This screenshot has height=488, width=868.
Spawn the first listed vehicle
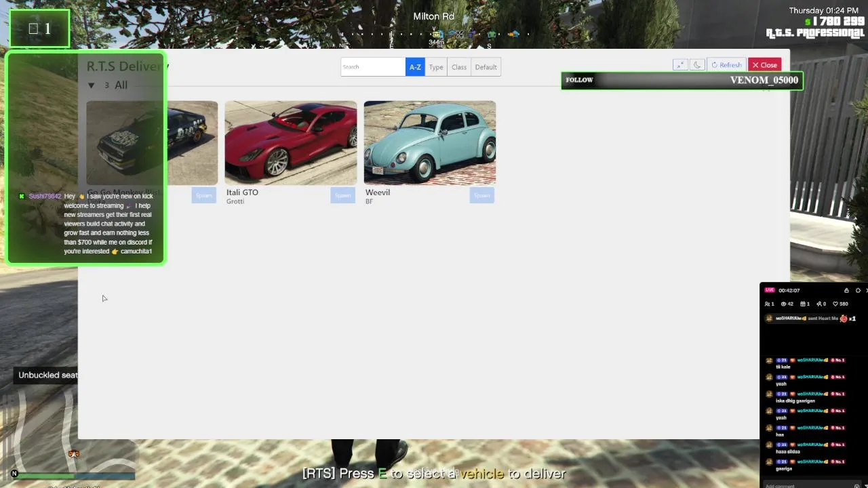(x=203, y=195)
